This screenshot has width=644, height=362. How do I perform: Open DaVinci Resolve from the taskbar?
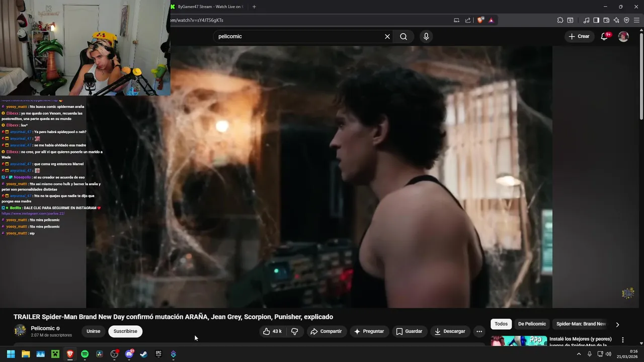[100, 354]
